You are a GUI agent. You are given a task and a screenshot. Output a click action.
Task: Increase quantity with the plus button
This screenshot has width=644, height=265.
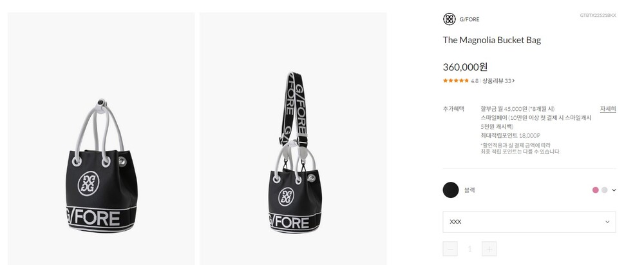489,249
